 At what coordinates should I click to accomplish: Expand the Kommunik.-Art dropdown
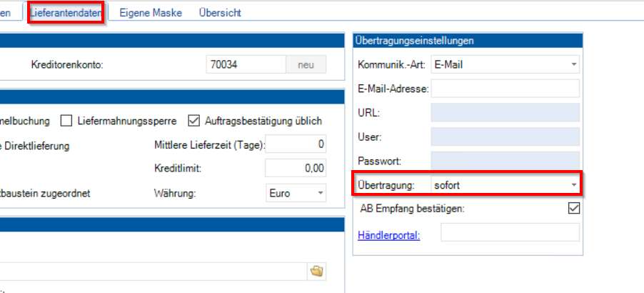505,65
